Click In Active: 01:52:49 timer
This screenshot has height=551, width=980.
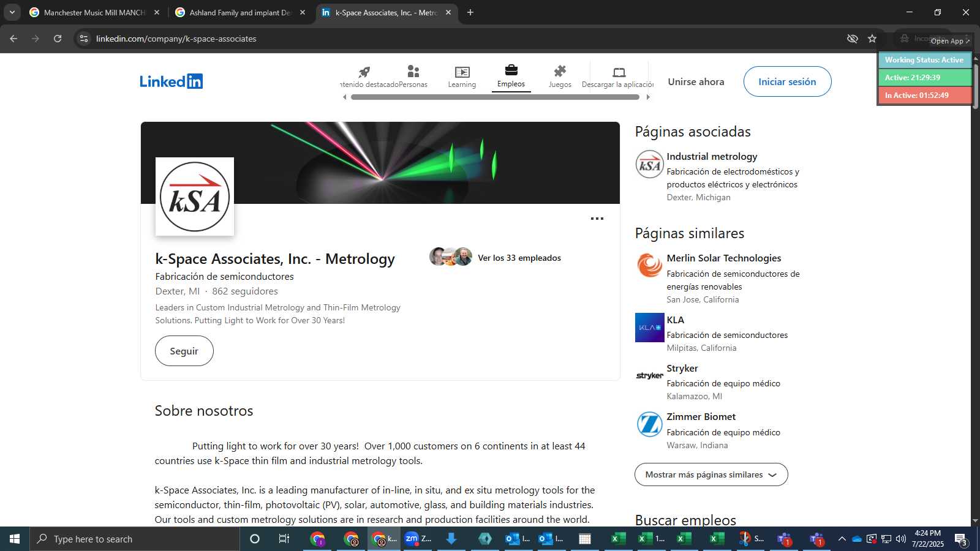924,96
